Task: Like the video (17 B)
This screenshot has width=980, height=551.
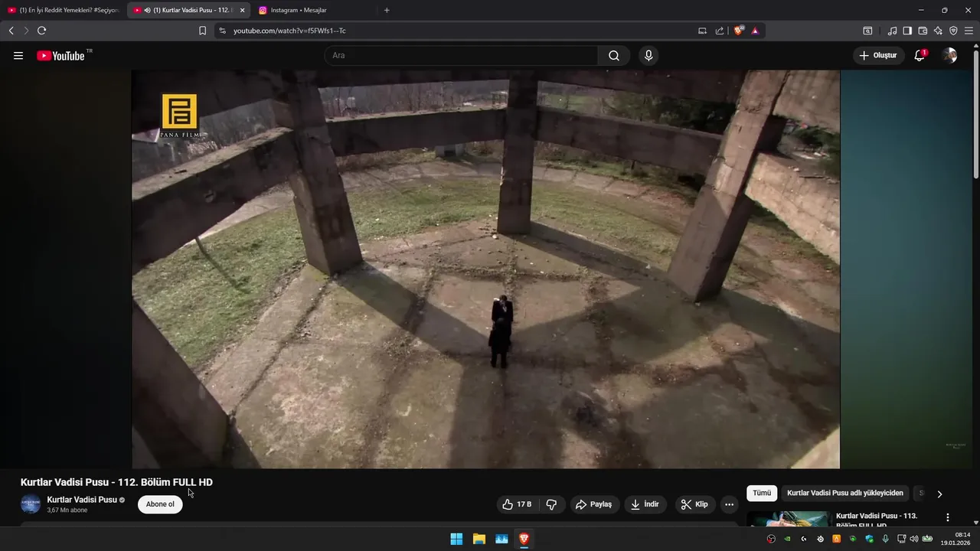Action: click(518, 504)
